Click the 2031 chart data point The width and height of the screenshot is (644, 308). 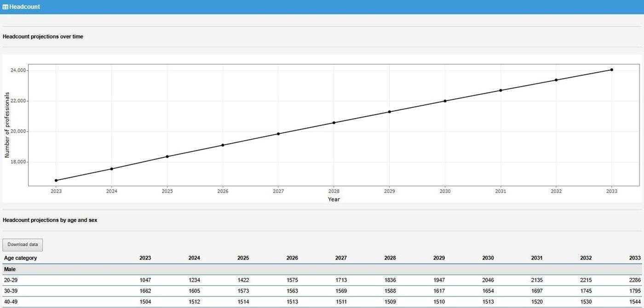(500, 91)
